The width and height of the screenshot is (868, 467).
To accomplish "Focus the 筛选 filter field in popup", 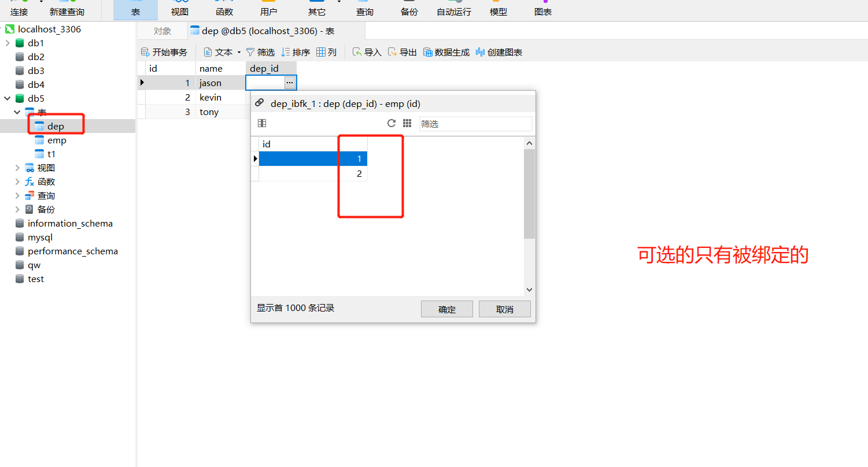I will pyautogui.click(x=475, y=124).
